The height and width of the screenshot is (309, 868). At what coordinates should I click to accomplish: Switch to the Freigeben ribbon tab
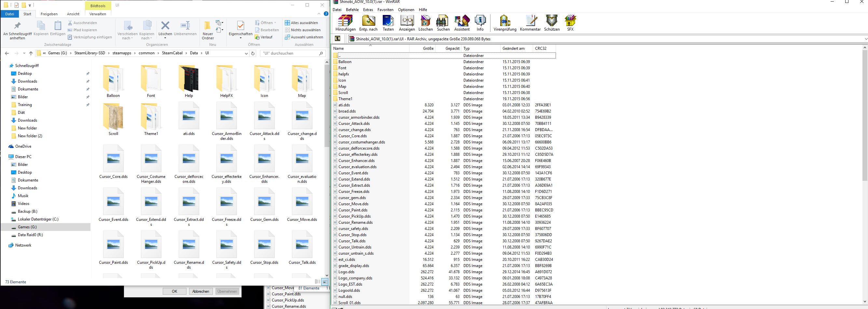tap(49, 14)
